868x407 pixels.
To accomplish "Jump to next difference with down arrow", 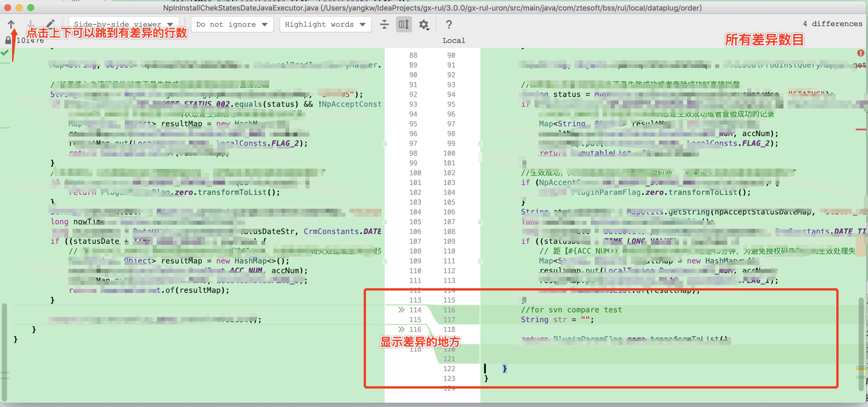I will (31, 24).
